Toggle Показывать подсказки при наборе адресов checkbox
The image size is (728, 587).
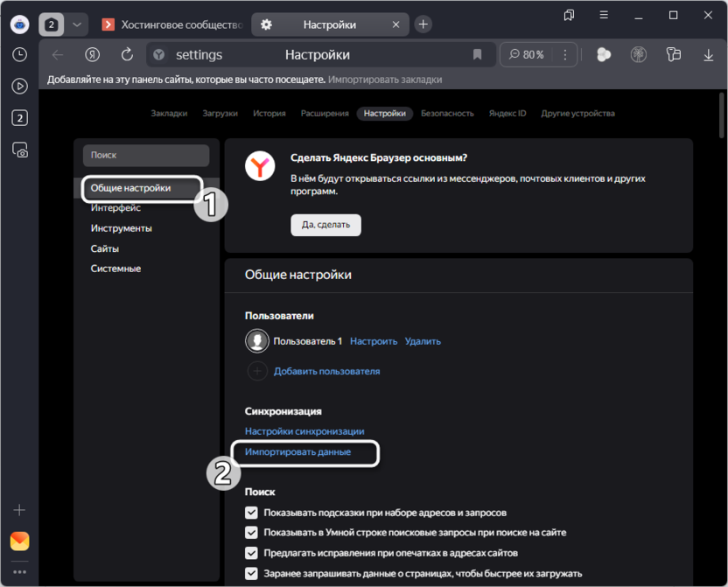[251, 513]
